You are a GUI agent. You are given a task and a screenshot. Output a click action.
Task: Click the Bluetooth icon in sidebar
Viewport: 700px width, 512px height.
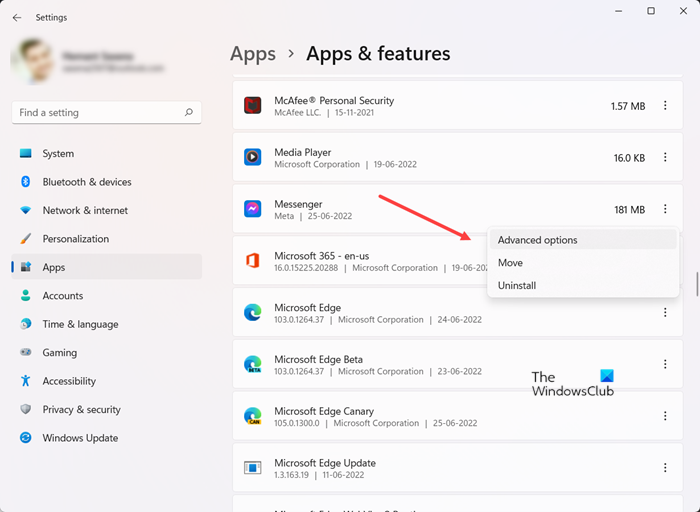(26, 182)
